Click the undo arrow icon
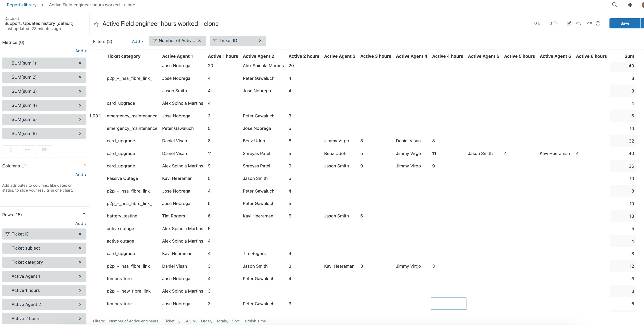 (578, 23)
